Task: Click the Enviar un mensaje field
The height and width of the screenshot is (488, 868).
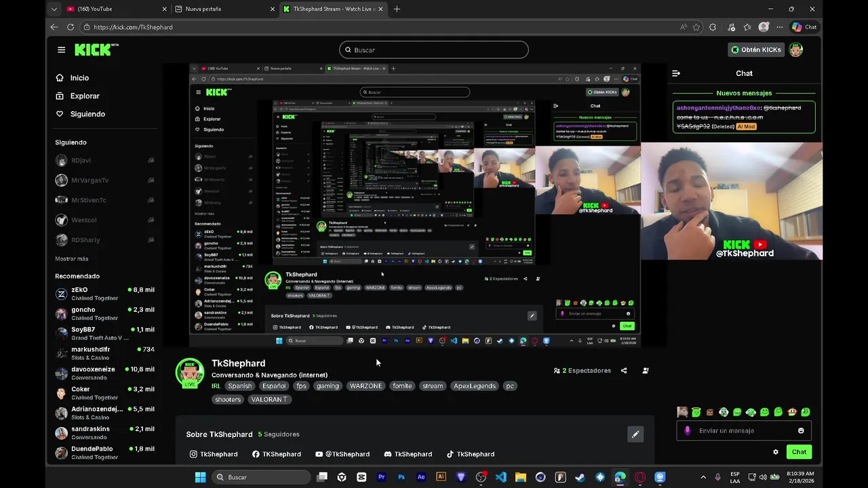Action: [744, 430]
